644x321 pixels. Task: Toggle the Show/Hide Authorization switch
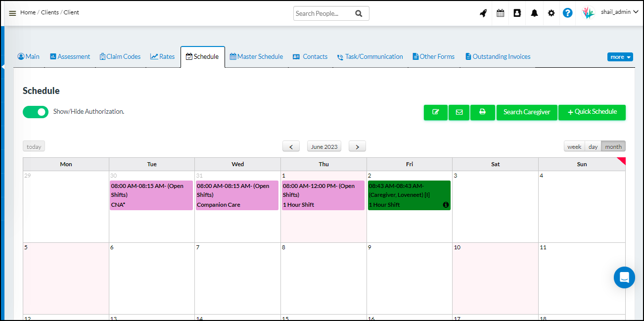pos(36,112)
